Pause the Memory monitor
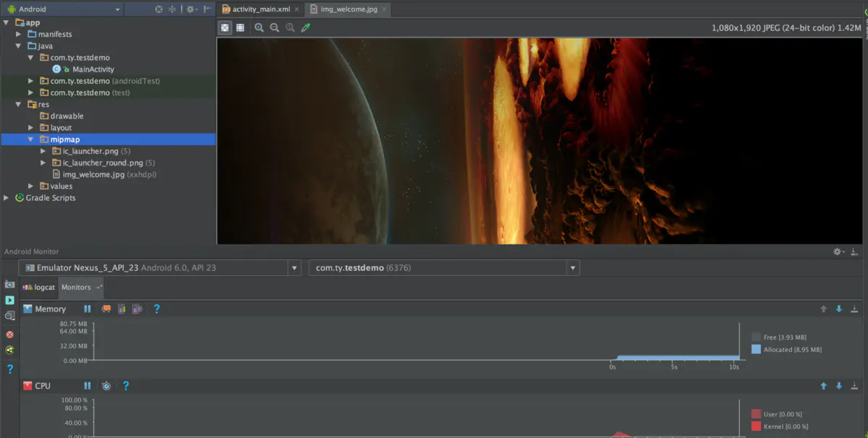Viewport: 868px width, 438px height. (88, 309)
